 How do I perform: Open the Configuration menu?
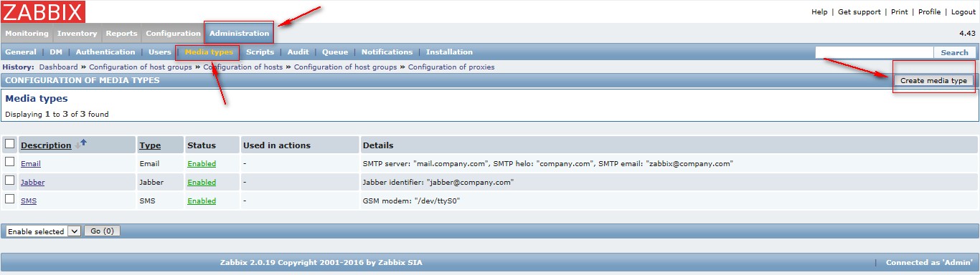tap(173, 34)
